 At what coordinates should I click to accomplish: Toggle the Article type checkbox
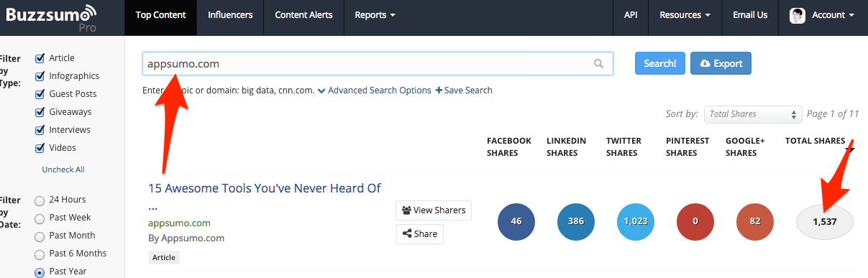point(40,58)
